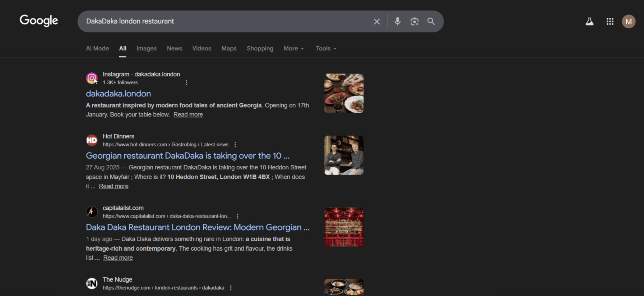This screenshot has width=644, height=296.
Task: Open the dakadaka.london Instagram link
Action: click(x=118, y=94)
